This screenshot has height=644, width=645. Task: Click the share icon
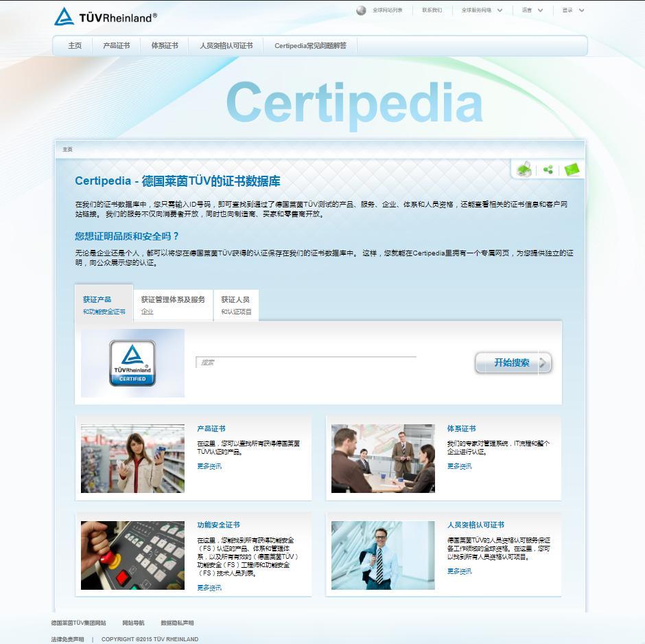pos(548,170)
